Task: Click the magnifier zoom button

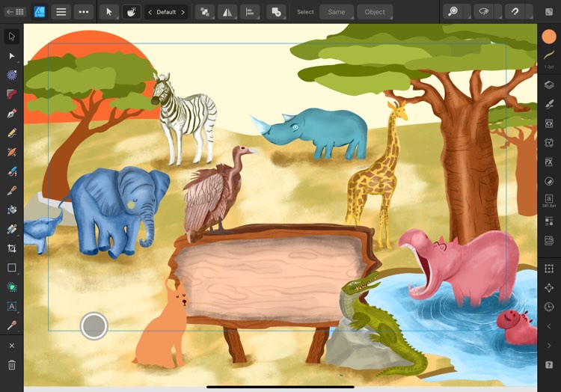Action: [x=453, y=12]
